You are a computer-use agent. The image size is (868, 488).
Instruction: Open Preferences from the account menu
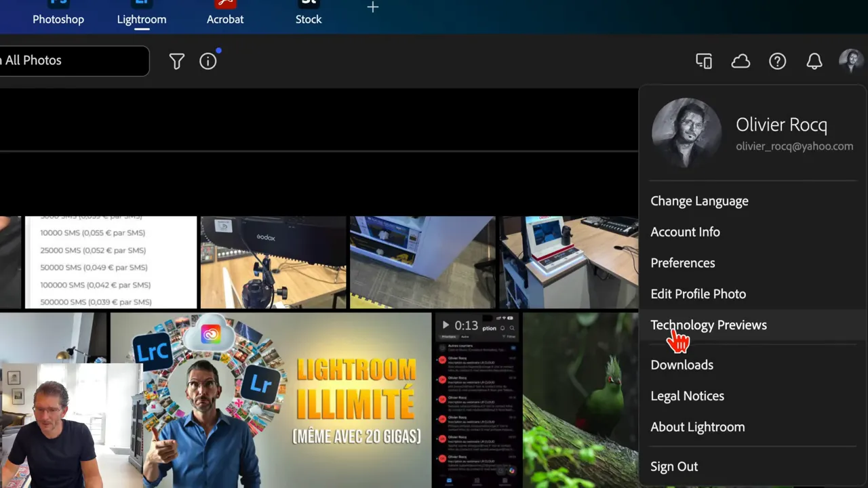click(683, 263)
